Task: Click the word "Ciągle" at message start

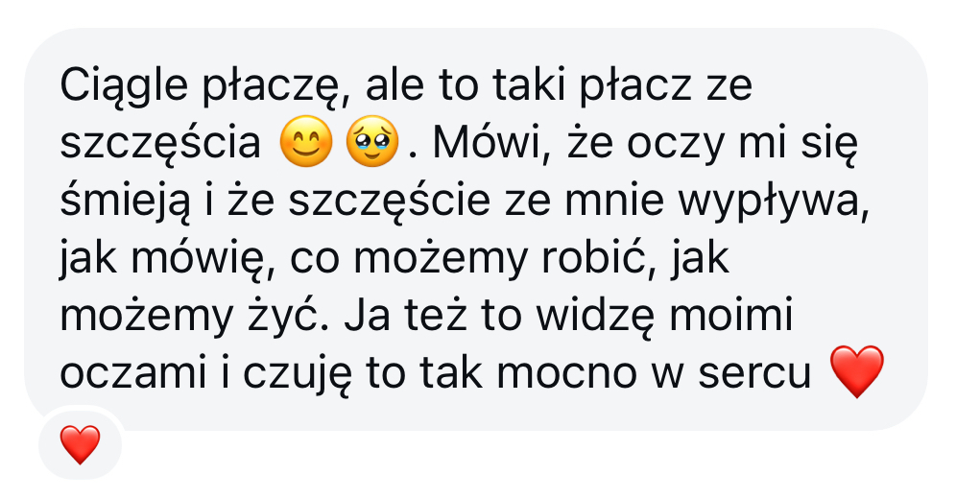Action: (x=124, y=86)
